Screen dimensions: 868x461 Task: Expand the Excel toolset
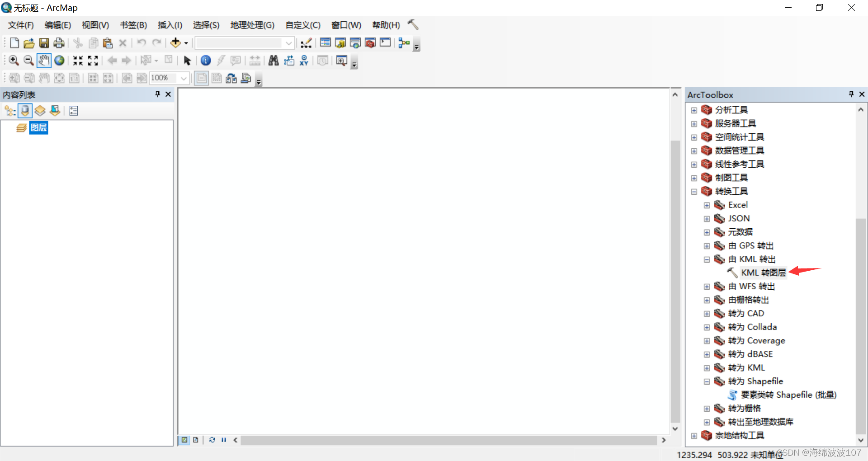tap(707, 205)
